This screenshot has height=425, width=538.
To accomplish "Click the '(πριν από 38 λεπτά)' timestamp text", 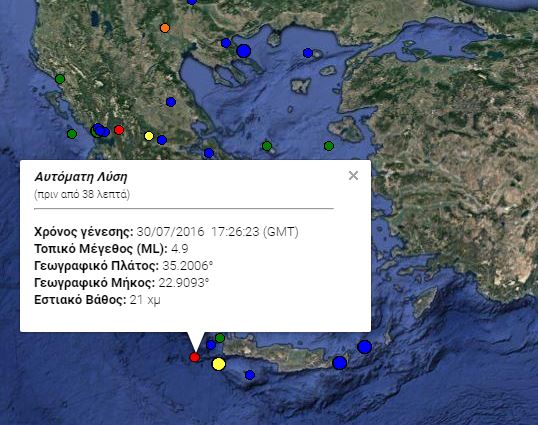I will click(82, 194).
